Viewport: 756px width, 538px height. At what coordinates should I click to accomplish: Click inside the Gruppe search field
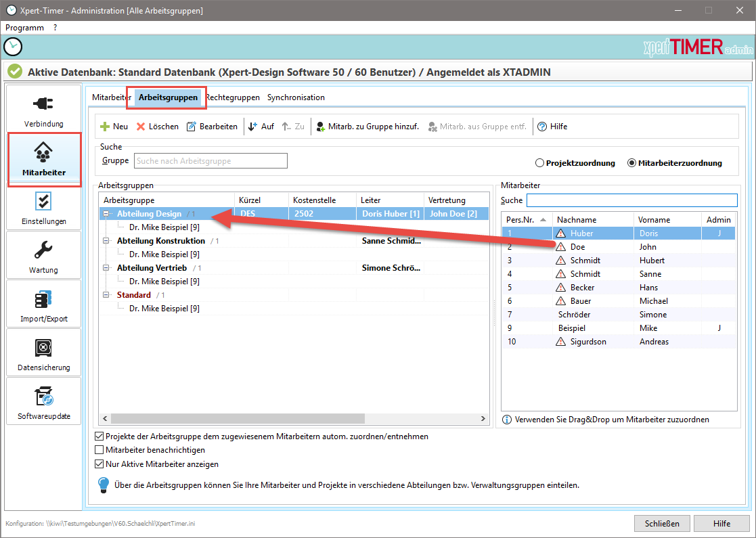[x=210, y=160]
